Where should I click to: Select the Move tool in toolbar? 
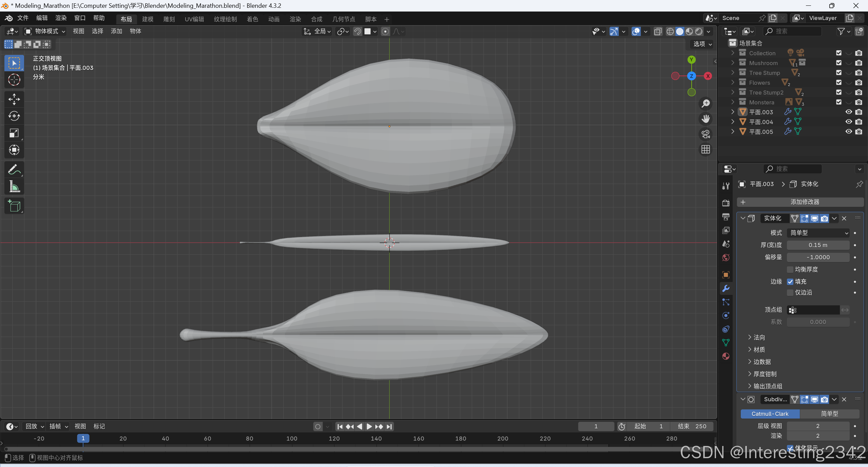coord(14,99)
